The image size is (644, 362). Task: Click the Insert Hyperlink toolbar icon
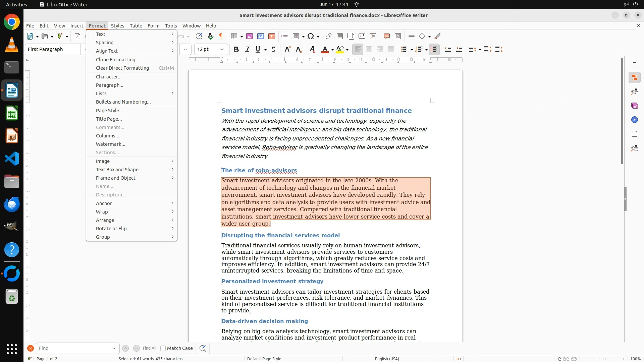(329, 36)
